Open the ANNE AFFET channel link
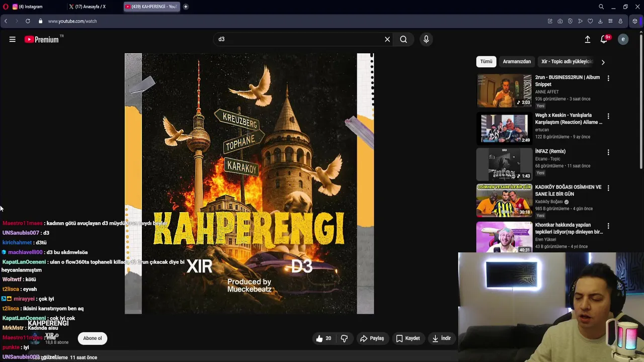Viewport: 644px width, 362px height. (x=547, y=92)
